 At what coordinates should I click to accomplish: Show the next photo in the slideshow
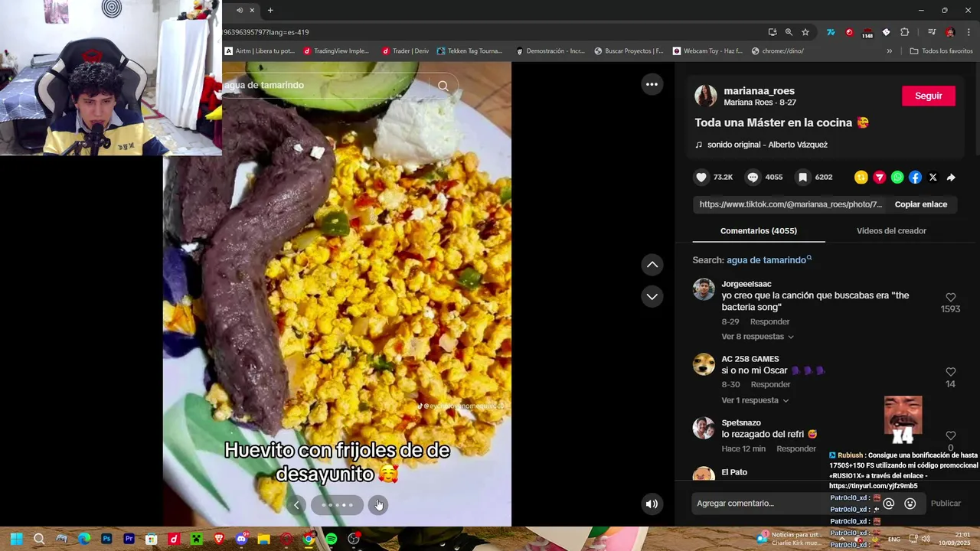click(x=377, y=505)
